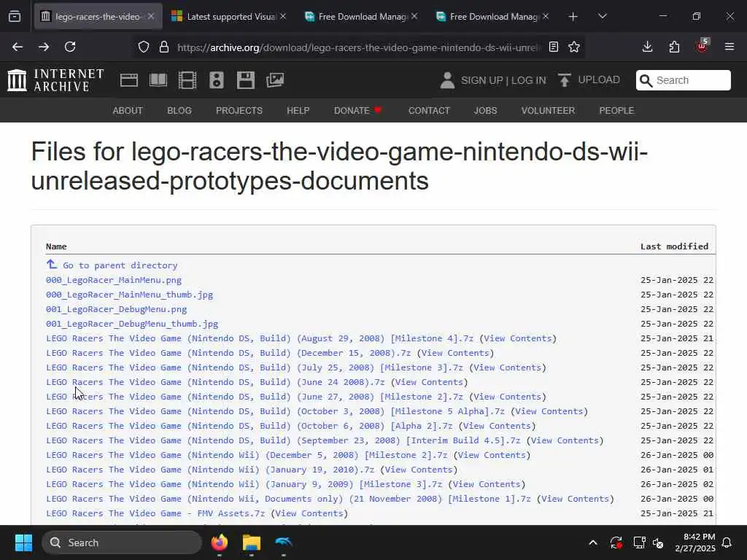Open the Images icon
747x560 pixels.
pos(275,80)
